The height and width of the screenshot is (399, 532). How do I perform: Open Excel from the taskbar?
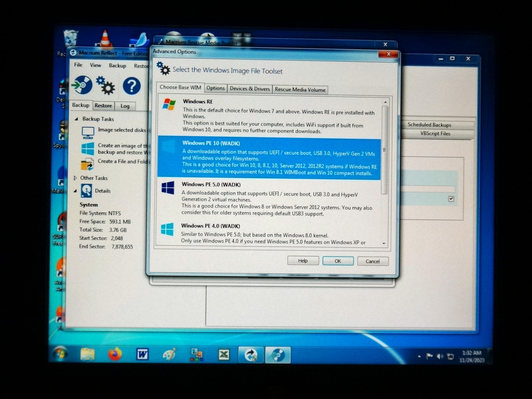click(224, 355)
